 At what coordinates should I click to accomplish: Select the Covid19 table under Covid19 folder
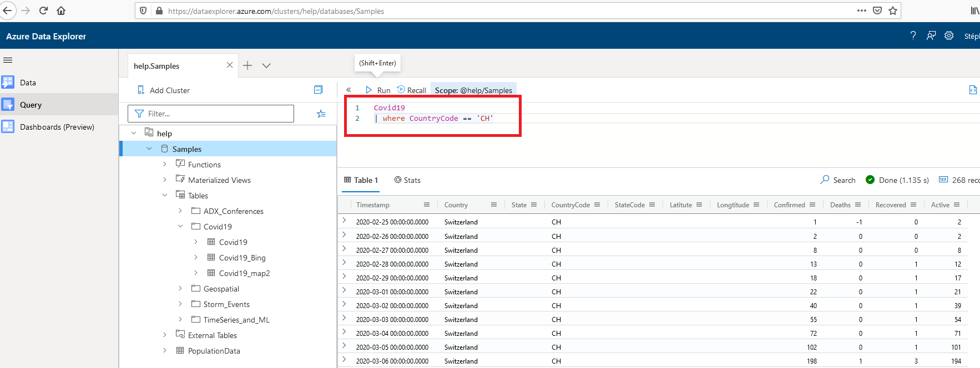pyautogui.click(x=233, y=242)
